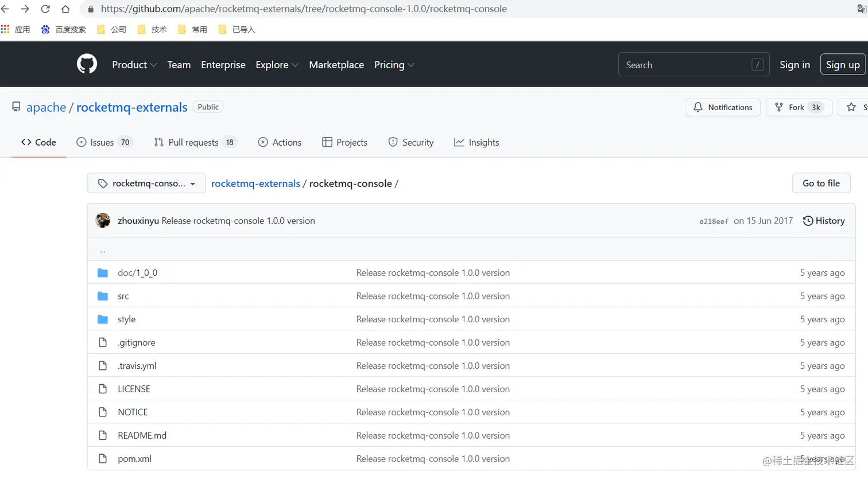Click the src folder icon
The image size is (868, 480).
tap(103, 296)
